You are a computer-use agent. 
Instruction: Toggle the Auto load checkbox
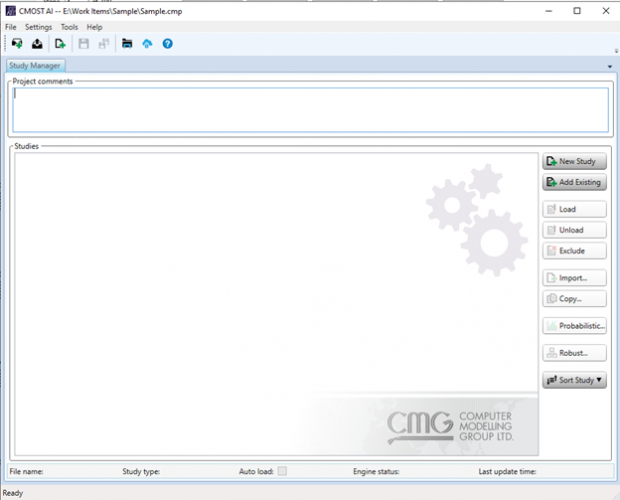pos(282,470)
